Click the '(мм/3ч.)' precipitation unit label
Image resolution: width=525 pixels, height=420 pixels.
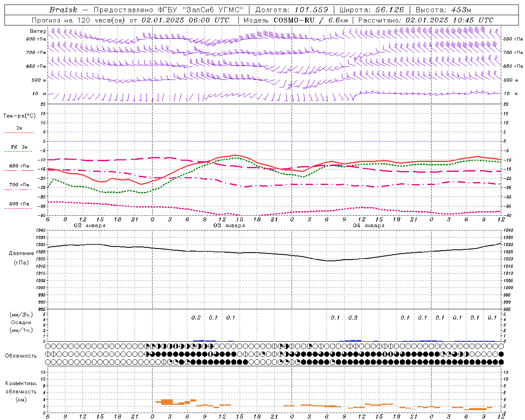point(21,315)
